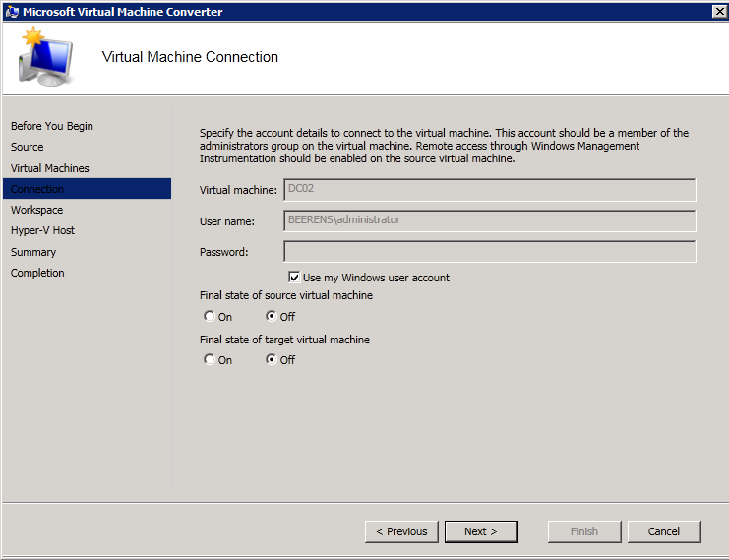Go to the Summary step
This screenshot has width=729, height=560.
coord(33,252)
